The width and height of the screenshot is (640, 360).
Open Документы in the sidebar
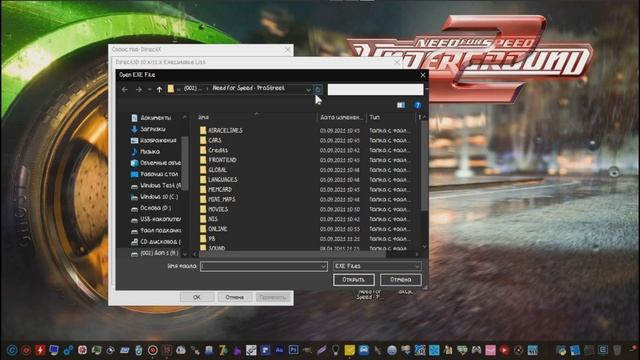155,118
